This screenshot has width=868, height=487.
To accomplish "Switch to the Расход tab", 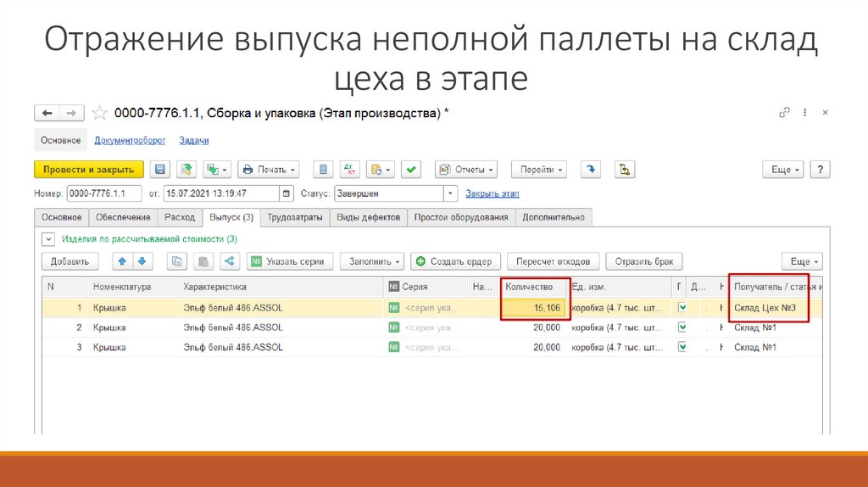I will (x=180, y=217).
